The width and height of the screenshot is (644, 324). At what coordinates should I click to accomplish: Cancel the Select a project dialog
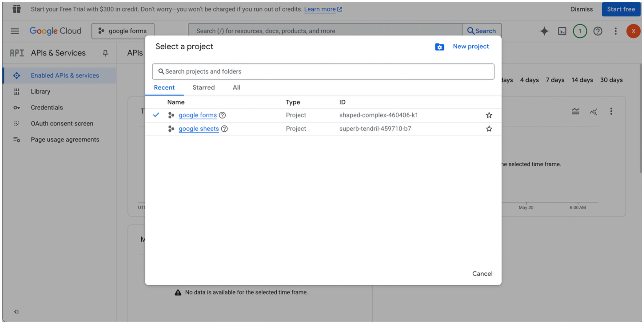[x=482, y=274]
